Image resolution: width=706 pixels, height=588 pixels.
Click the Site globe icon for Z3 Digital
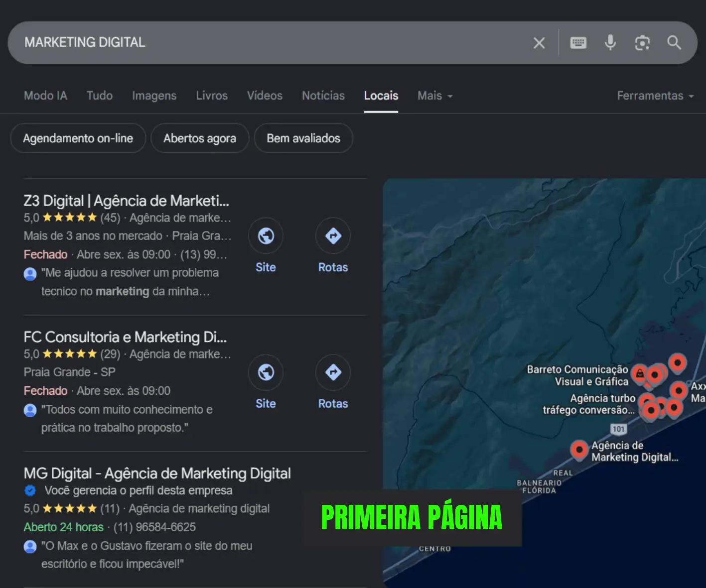click(266, 235)
